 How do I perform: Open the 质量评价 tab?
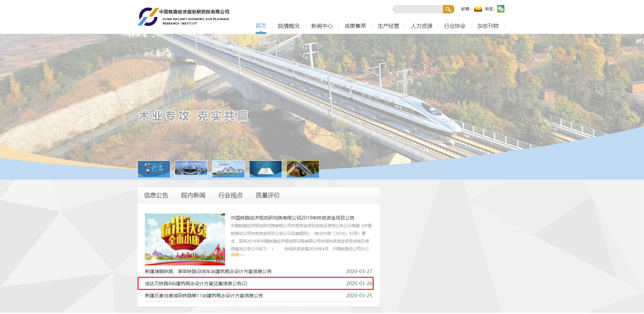click(x=268, y=195)
